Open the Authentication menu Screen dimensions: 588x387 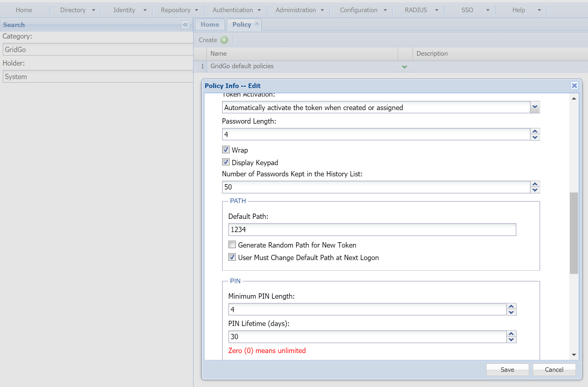pos(236,10)
